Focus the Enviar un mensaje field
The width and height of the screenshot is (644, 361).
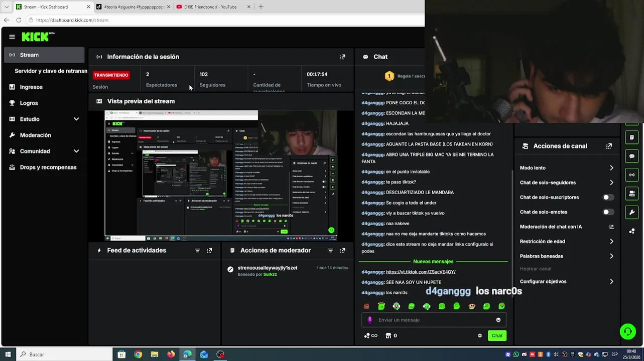(x=434, y=320)
